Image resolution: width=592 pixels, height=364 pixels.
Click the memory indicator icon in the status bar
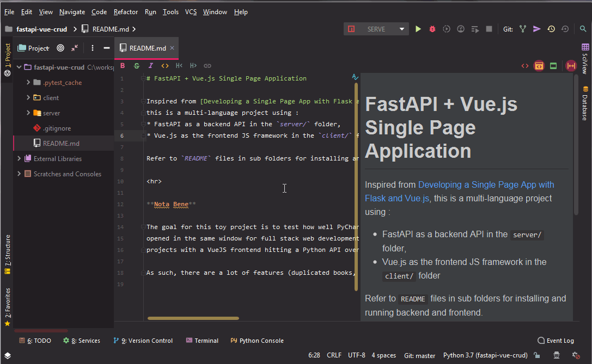pos(576,355)
